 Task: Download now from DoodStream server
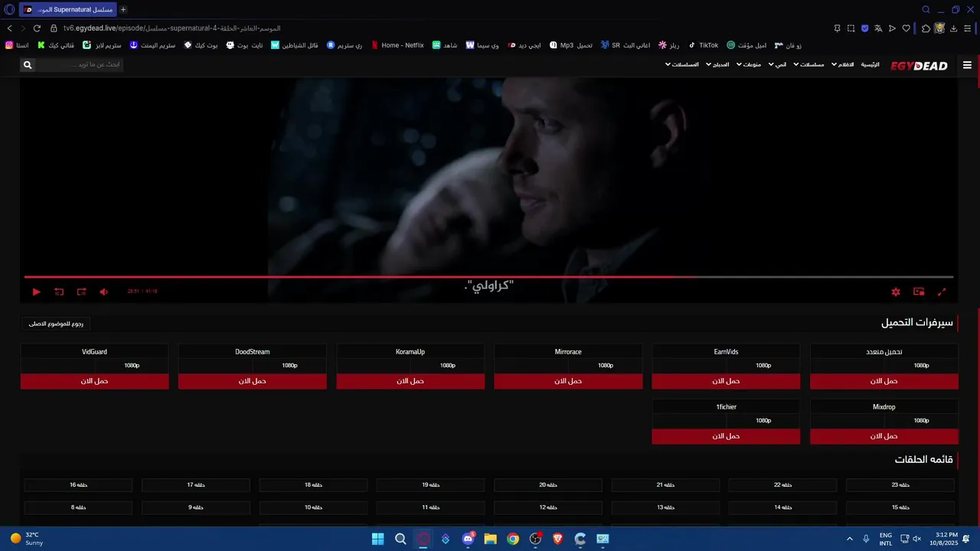pyautogui.click(x=252, y=381)
